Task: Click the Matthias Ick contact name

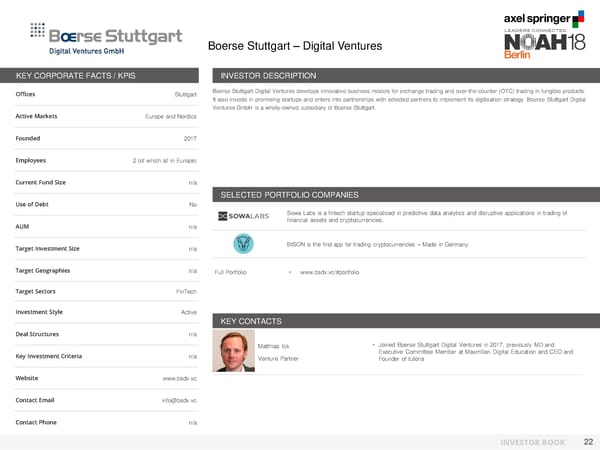Action: pyautogui.click(x=273, y=345)
